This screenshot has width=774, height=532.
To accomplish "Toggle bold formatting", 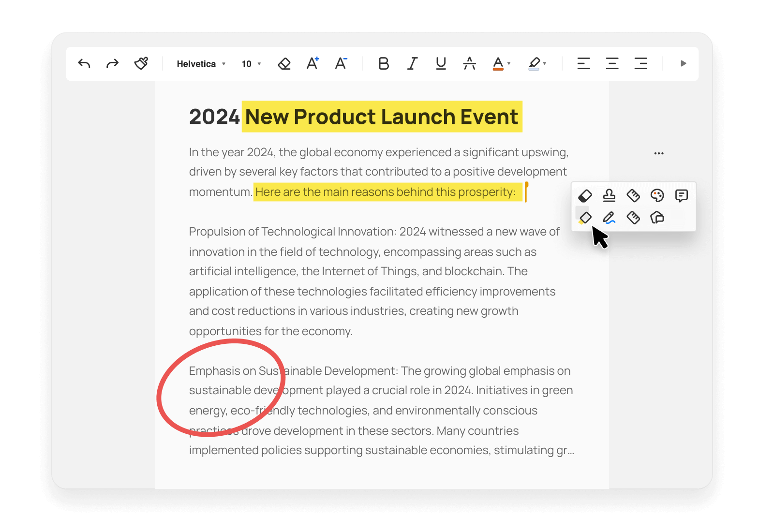I will (x=384, y=63).
